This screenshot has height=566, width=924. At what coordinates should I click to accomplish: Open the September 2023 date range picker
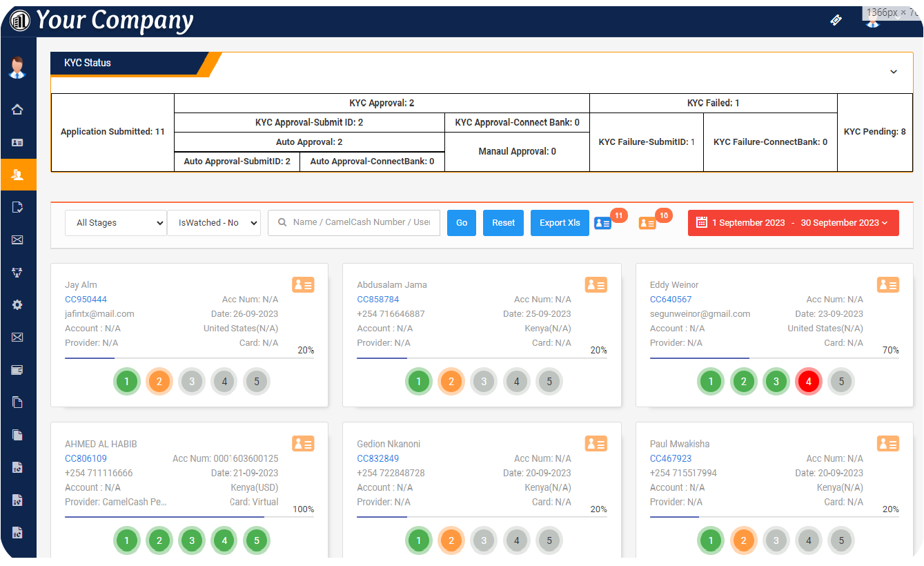coord(793,223)
